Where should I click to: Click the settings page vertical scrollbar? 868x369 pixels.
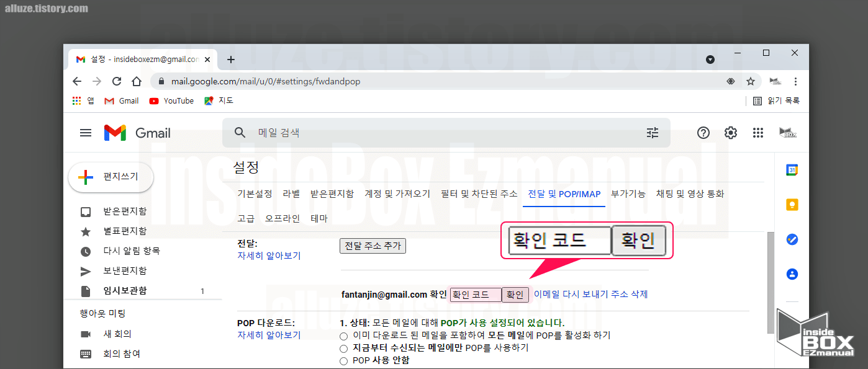coord(771,282)
